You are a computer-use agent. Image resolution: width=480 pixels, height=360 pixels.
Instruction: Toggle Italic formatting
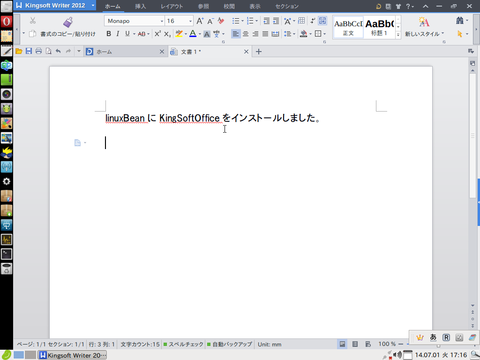pyautogui.click(x=118, y=34)
